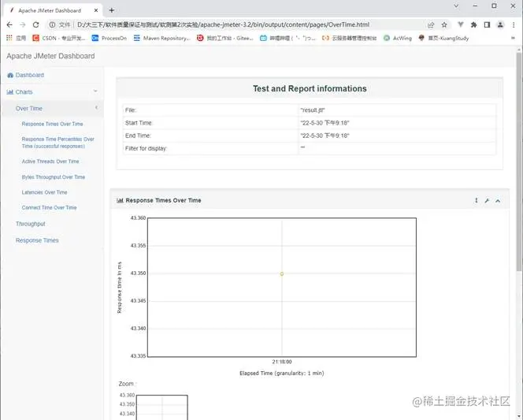Open the KuangStudy bookmark
This screenshot has height=420, width=523.
pos(443,38)
